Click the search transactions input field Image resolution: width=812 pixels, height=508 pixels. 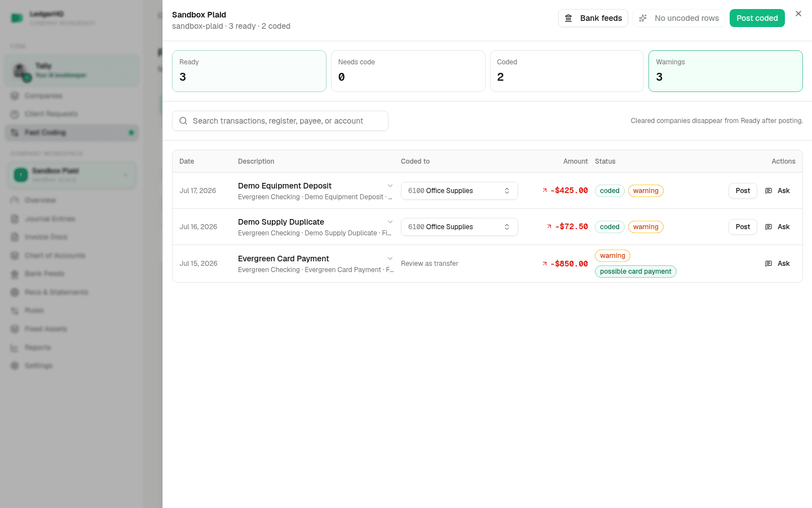click(x=280, y=121)
